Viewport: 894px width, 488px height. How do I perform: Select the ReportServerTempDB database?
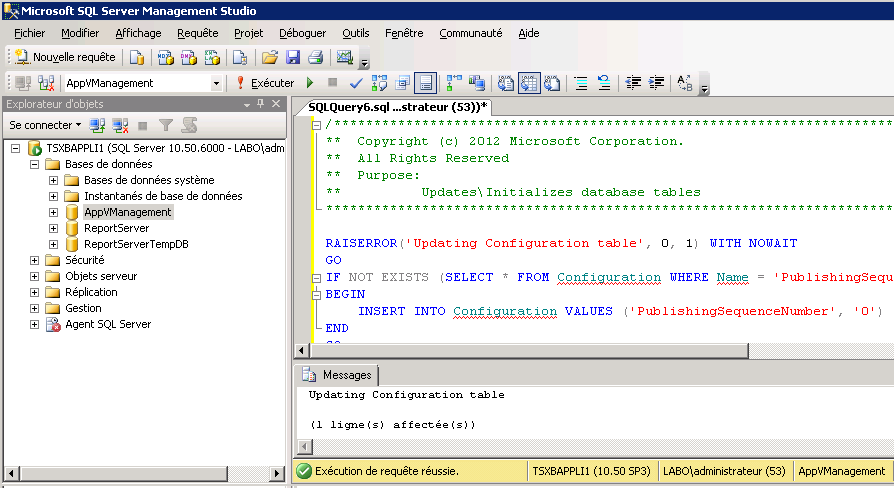pyautogui.click(x=136, y=244)
